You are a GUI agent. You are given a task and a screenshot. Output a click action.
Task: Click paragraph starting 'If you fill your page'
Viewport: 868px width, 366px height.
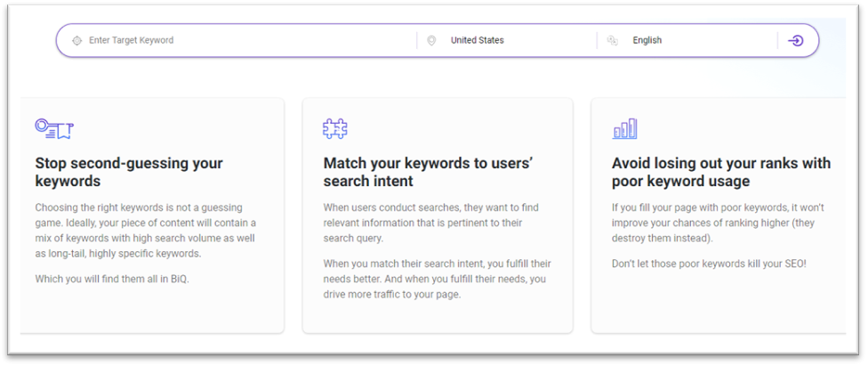[718, 223]
